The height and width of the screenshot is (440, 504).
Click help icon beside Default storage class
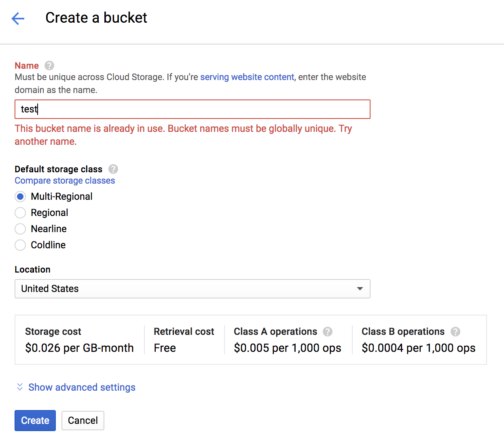coord(113,169)
